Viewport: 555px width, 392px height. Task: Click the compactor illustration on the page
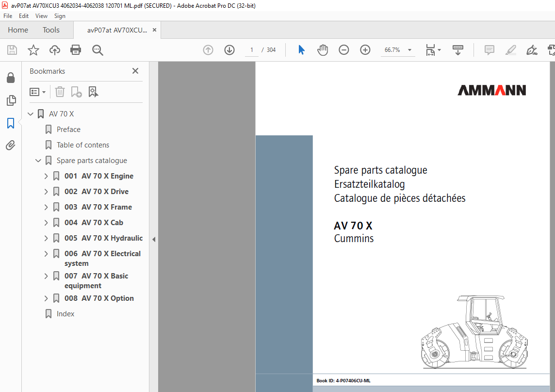click(x=474, y=332)
